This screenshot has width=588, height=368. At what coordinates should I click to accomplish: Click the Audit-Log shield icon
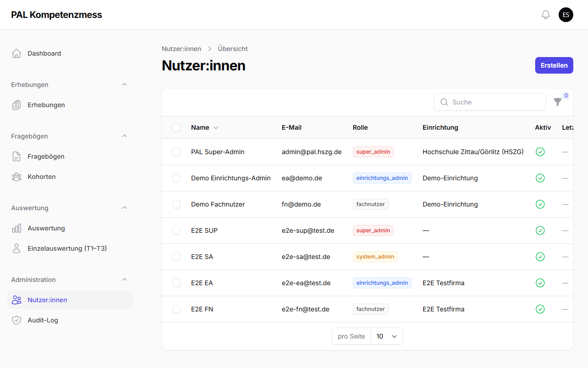pyautogui.click(x=17, y=320)
